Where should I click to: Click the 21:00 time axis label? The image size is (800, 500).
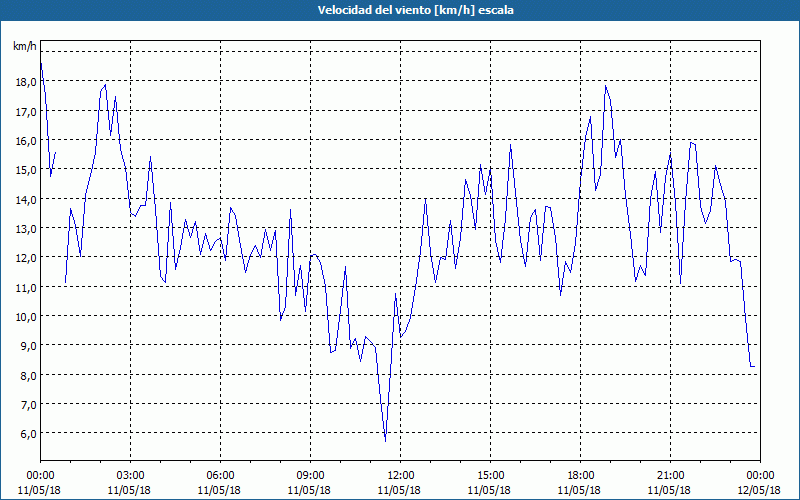(x=670, y=476)
